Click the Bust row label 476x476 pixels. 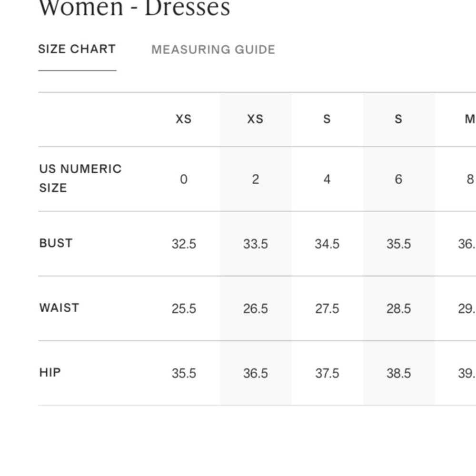pyautogui.click(x=56, y=243)
